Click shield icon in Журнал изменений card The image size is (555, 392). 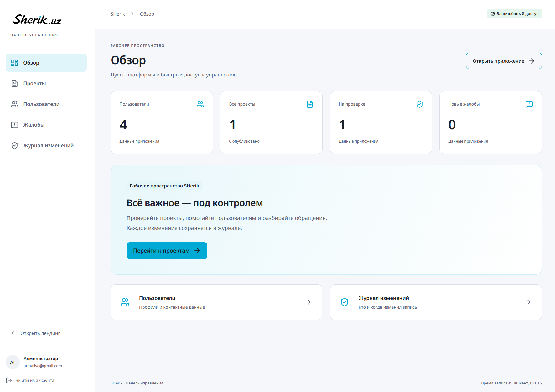click(x=345, y=302)
